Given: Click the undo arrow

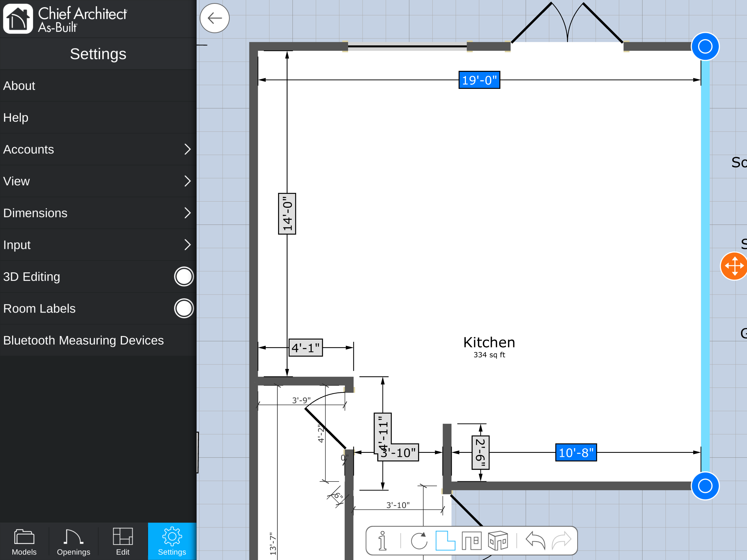Looking at the screenshot, I should 536,541.
